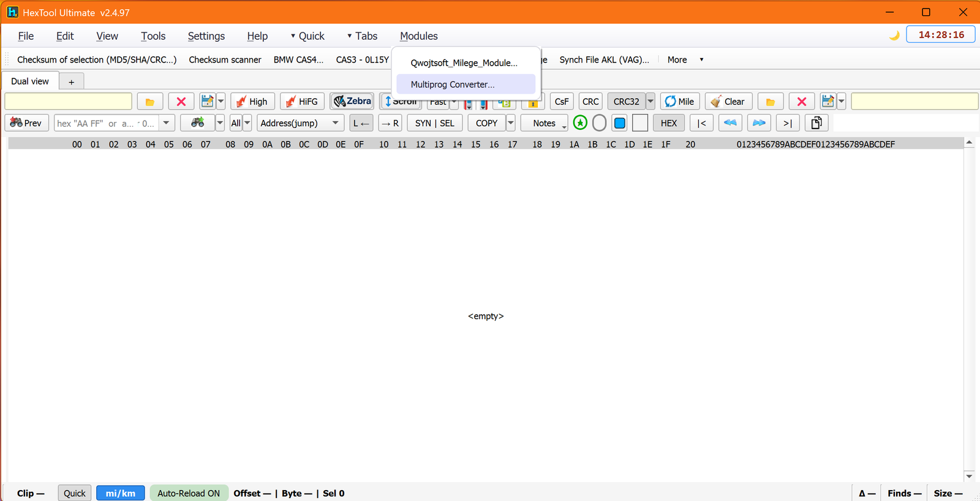The image size is (980, 501).
Task: Click blue fast-forward double-arrow icon
Action: coord(759,123)
